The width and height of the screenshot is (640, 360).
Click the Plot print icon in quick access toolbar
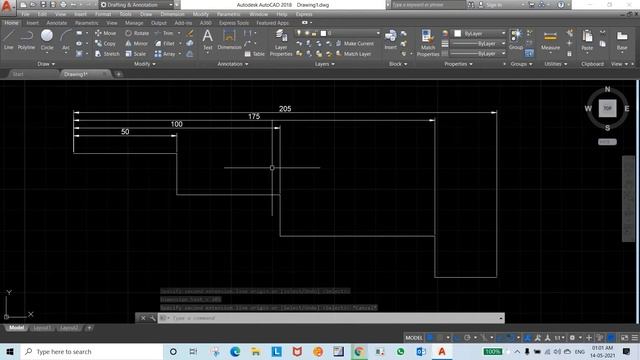click(x=63, y=5)
